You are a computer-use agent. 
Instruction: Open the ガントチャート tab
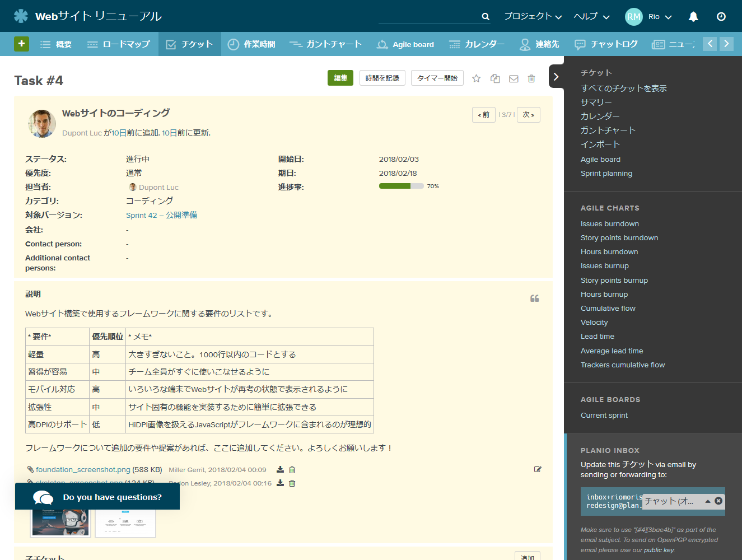(325, 44)
